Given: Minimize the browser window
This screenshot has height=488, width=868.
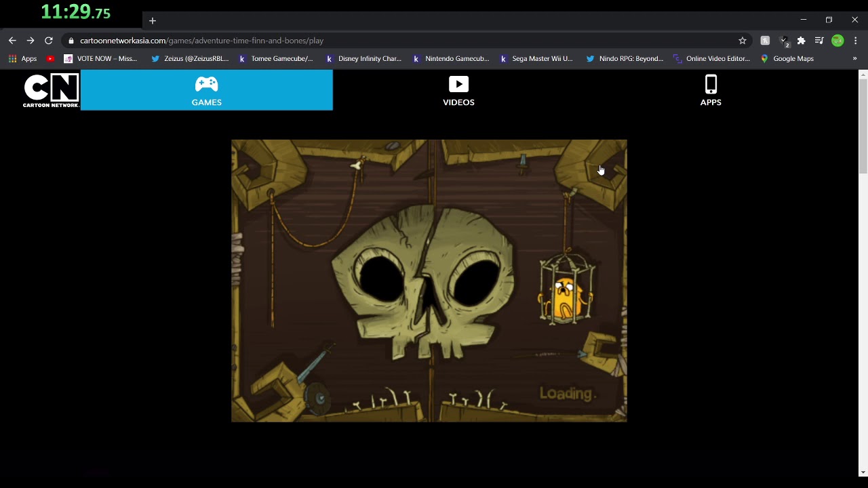Looking at the screenshot, I should (804, 20).
